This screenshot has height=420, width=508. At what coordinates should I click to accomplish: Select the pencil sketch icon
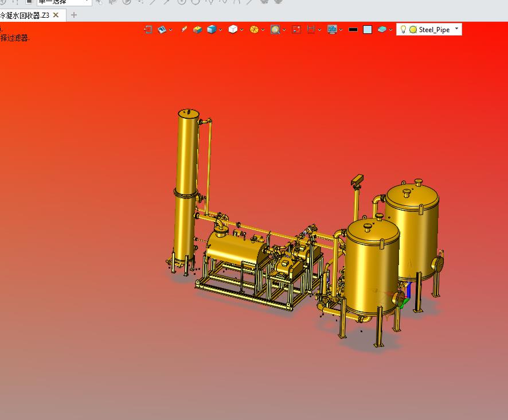click(183, 29)
